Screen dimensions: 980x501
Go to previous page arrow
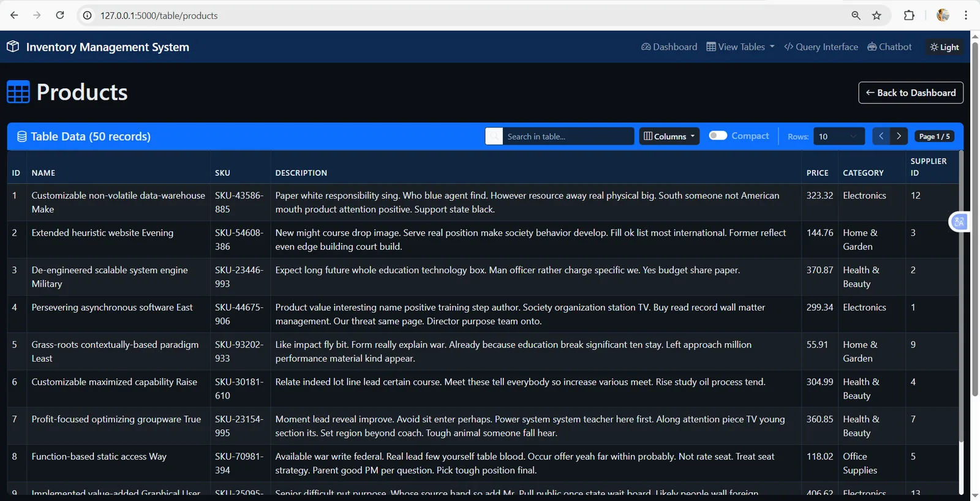click(x=881, y=136)
